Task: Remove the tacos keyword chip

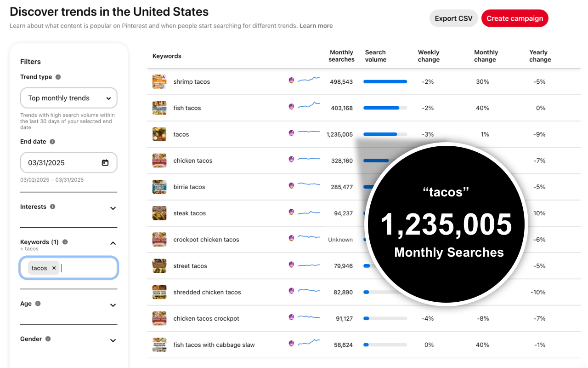Action: (x=54, y=268)
